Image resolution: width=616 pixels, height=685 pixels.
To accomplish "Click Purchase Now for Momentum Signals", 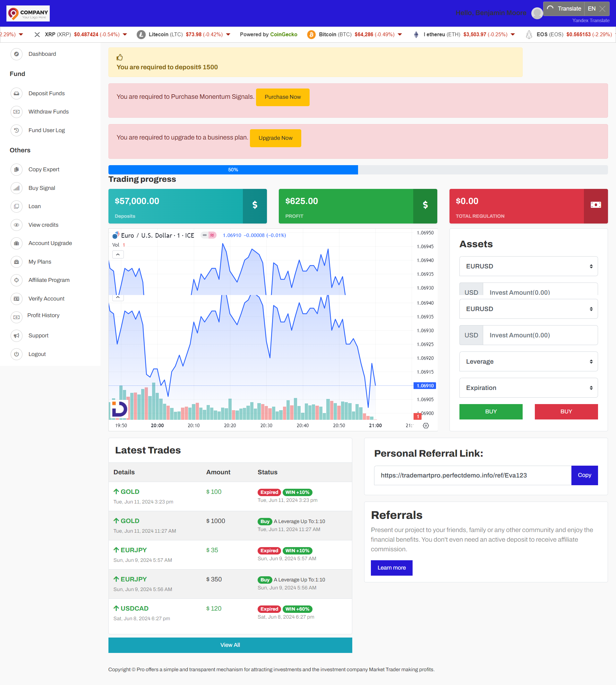I will click(282, 97).
